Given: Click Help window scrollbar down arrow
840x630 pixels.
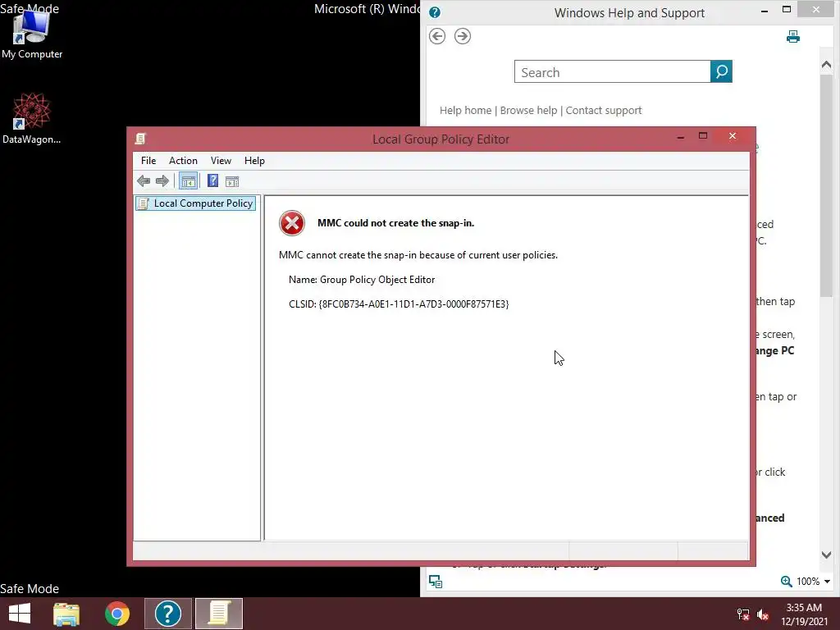Looking at the screenshot, I should (x=826, y=555).
